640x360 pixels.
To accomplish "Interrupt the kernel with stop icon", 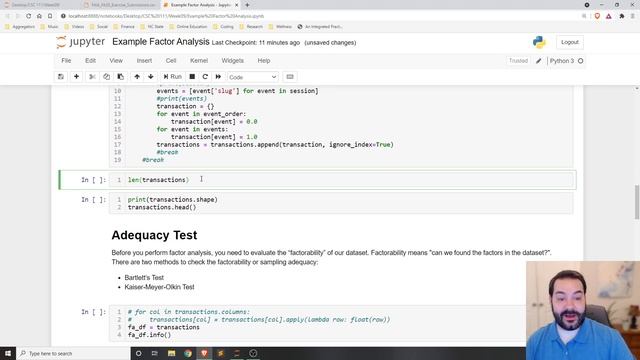I will [192, 77].
